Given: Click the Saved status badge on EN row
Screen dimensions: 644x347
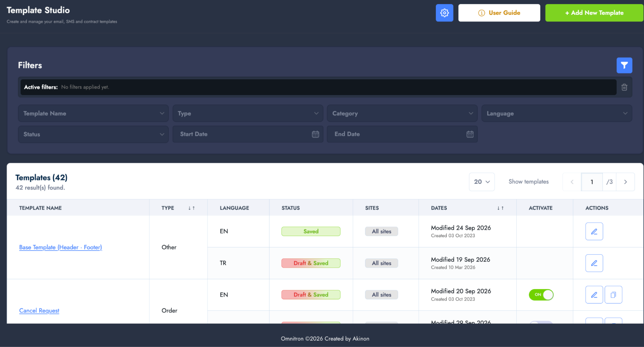Looking at the screenshot, I should [x=311, y=231].
